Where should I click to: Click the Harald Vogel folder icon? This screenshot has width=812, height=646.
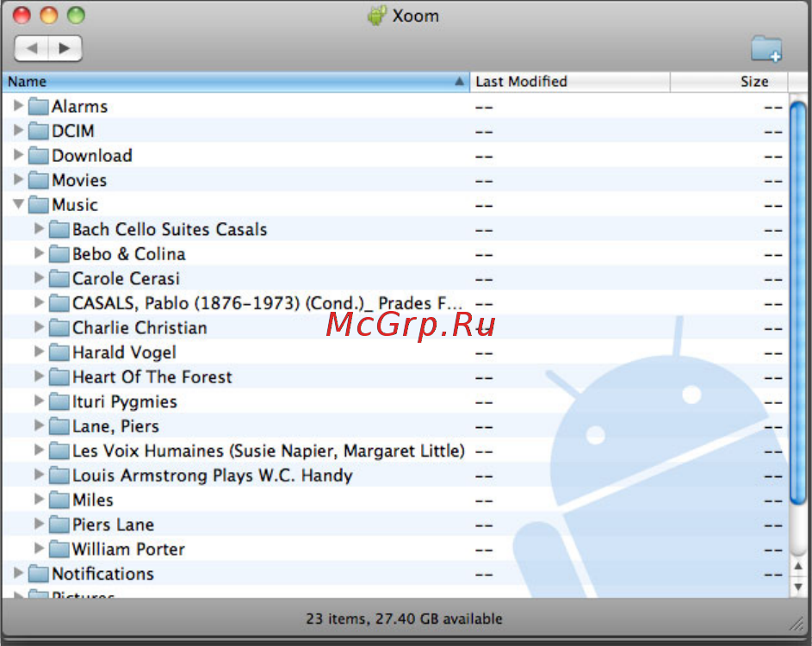point(59,352)
